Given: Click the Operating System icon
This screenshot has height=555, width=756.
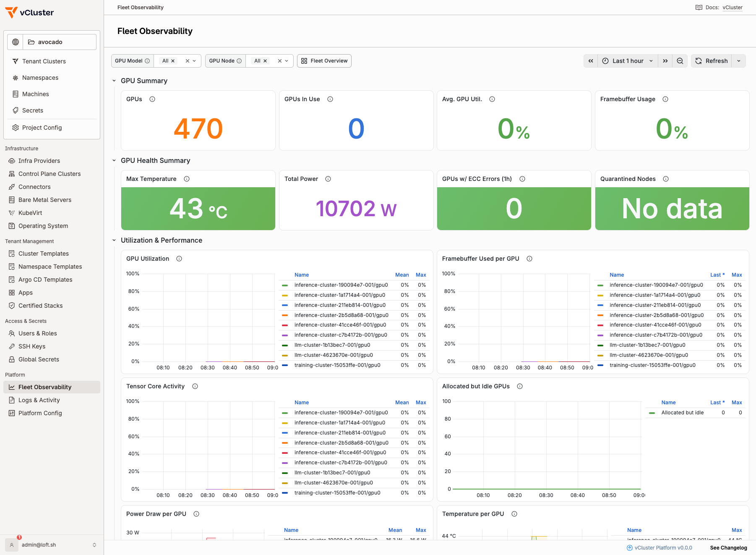Looking at the screenshot, I should pos(12,226).
